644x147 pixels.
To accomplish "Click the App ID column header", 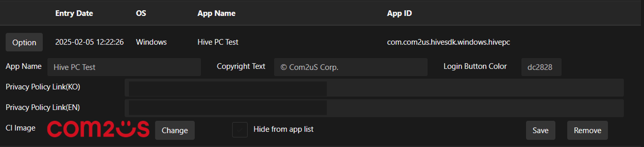I will click(399, 13).
